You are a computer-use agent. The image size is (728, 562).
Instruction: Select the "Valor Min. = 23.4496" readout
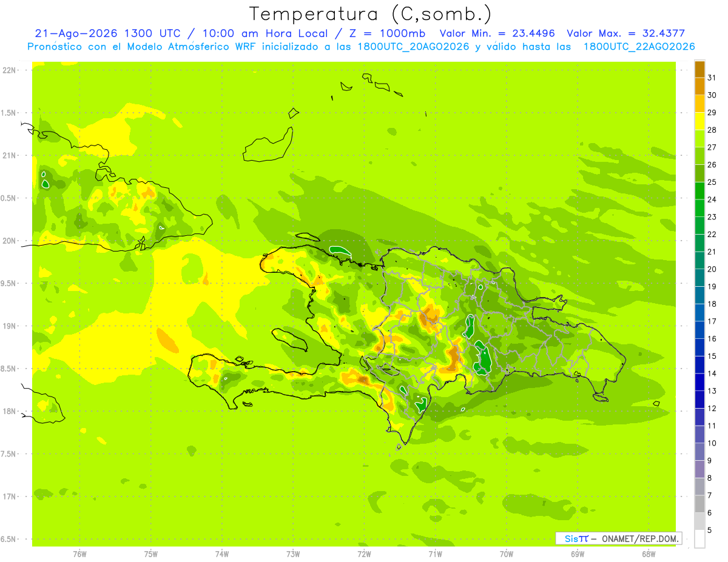pos(497,33)
